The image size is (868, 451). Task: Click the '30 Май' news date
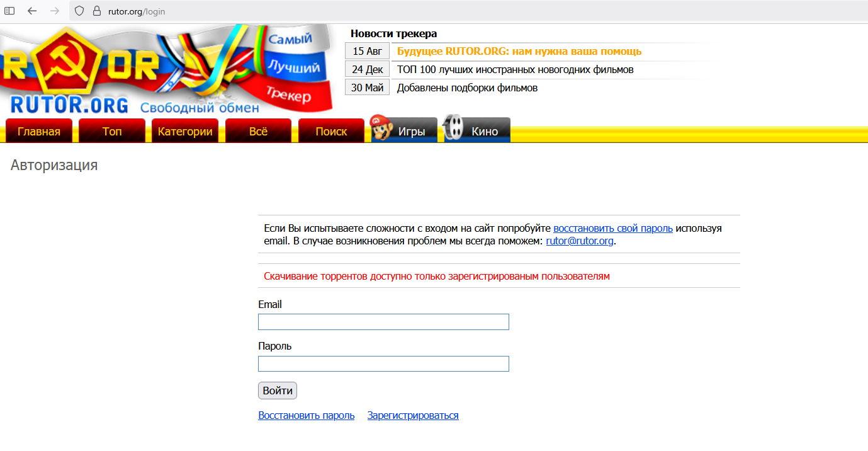367,88
